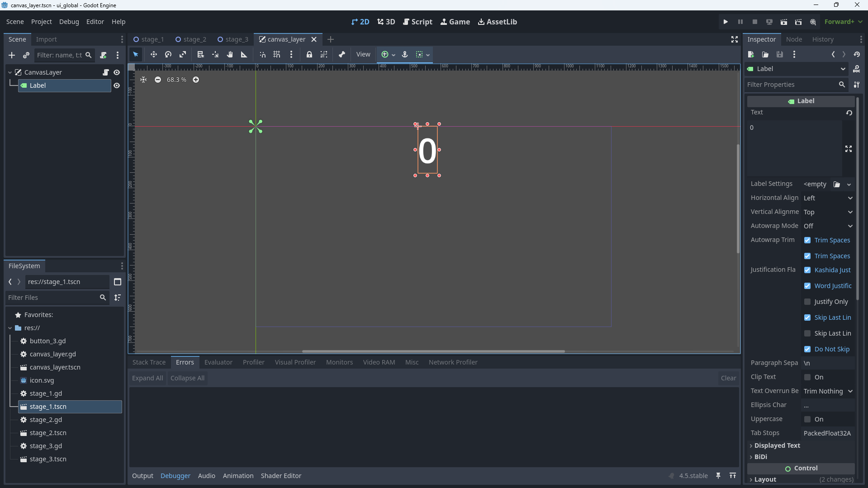
Task: Hide the Label node in scene tree
Action: [x=117, y=85]
